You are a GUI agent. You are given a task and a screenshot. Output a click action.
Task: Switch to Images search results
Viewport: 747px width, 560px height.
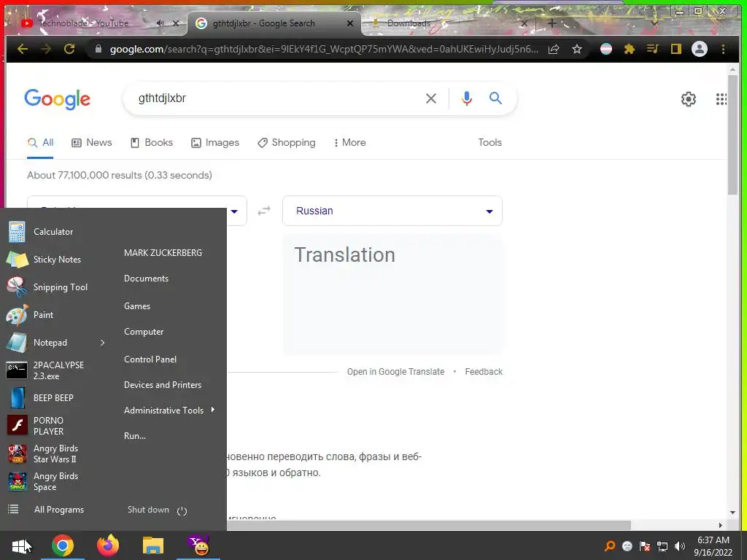coord(215,142)
